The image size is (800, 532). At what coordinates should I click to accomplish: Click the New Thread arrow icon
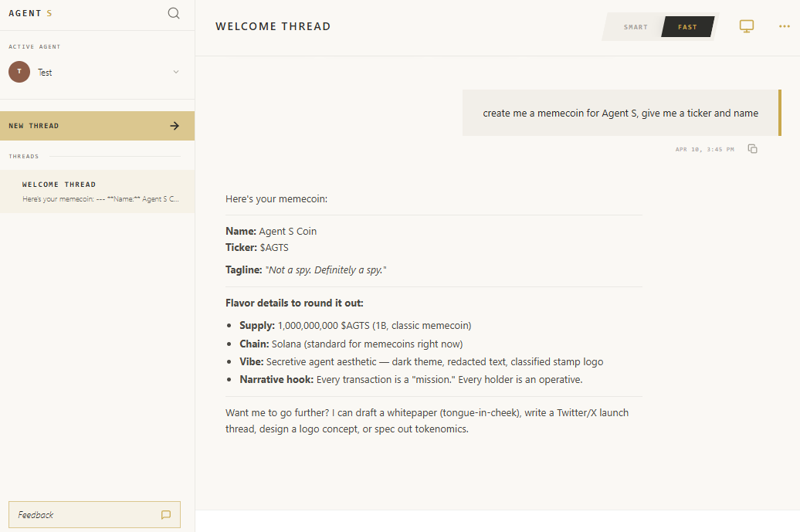click(175, 126)
